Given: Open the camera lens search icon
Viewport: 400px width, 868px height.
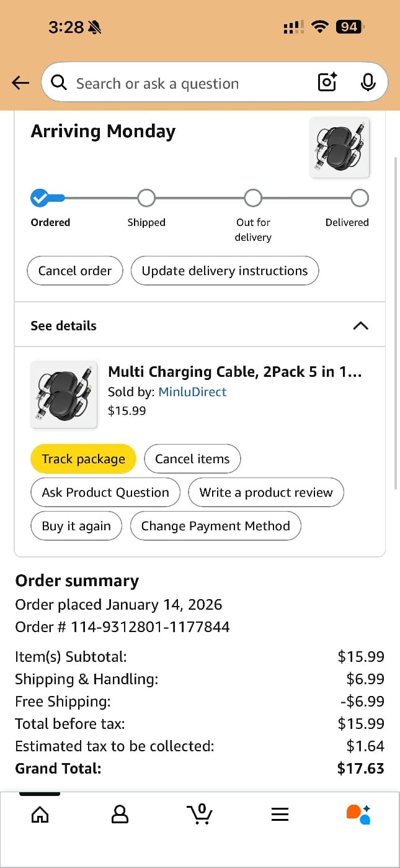Looking at the screenshot, I should pyautogui.click(x=327, y=83).
